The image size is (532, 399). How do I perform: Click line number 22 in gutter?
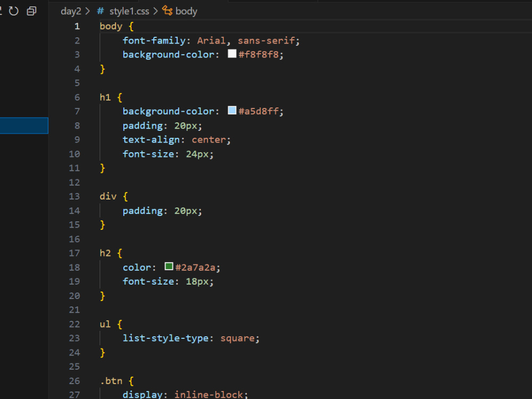click(x=74, y=324)
